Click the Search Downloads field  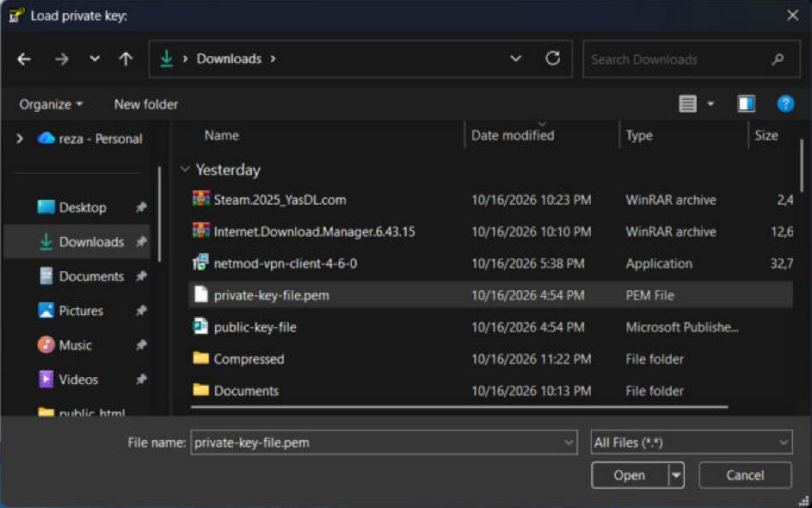click(681, 59)
